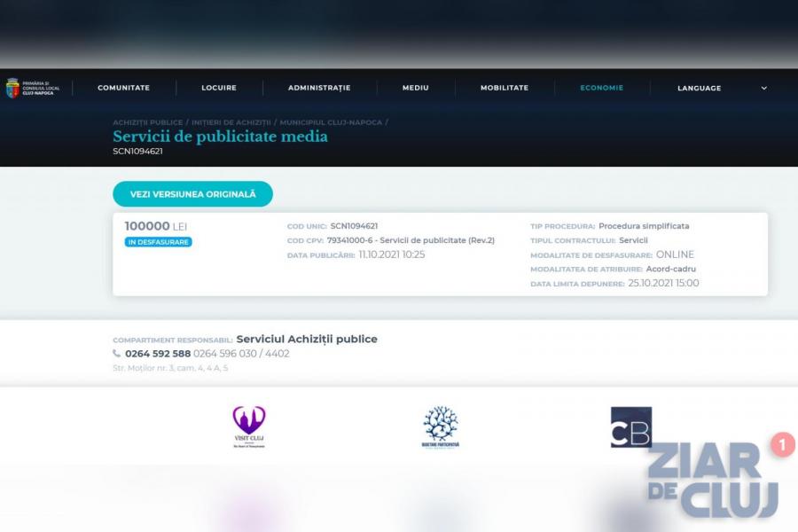The height and width of the screenshot is (532, 798).
Task: Expand the Language chevron arrow
Action: 763,88
